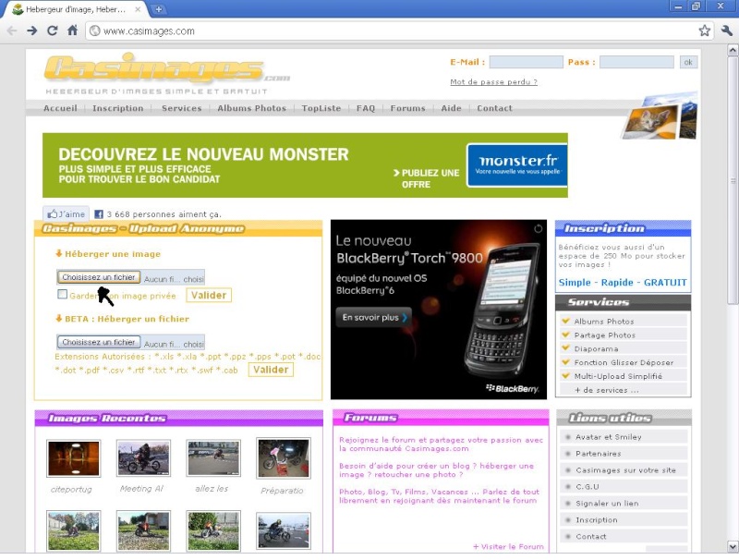Click the monster.fr logo in banner
This screenshot has height=560, width=739.
pyautogui.click(x=517, y=165)
